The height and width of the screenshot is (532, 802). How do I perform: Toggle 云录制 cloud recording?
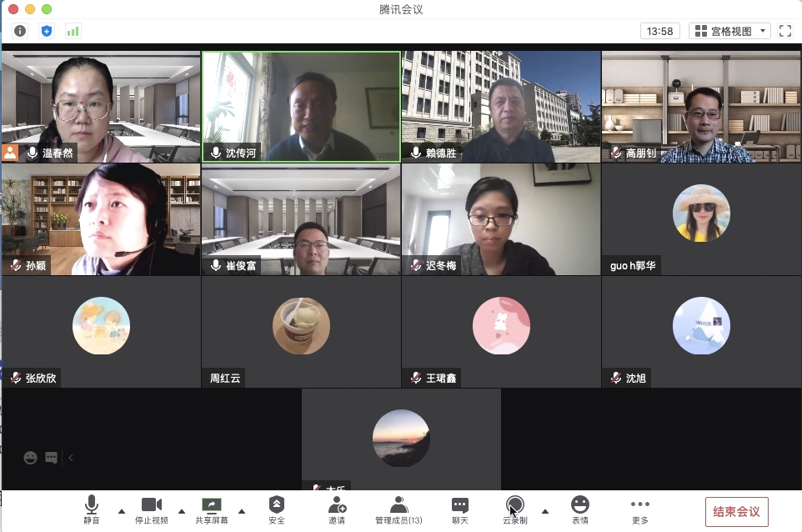[x=515, y=509]
